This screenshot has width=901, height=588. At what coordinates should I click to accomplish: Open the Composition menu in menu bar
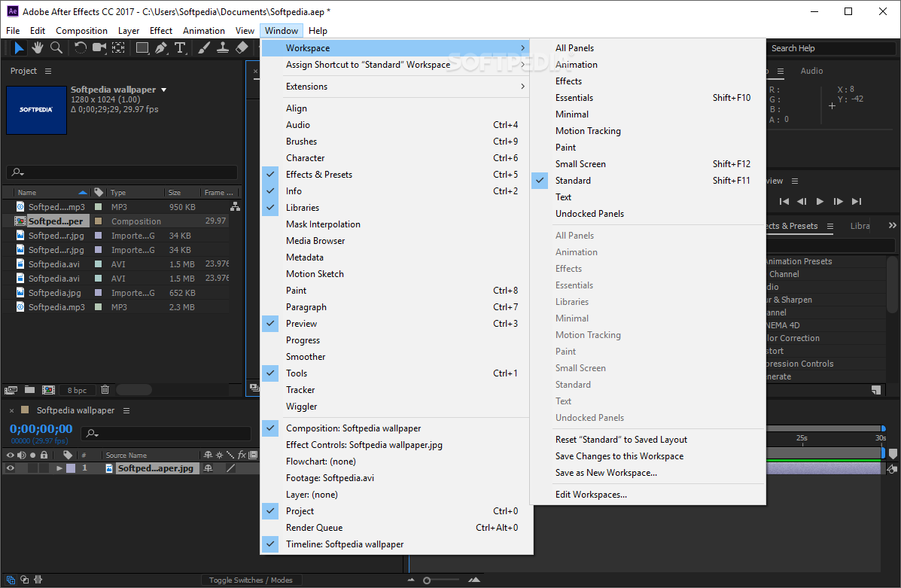[x=81, y=30]
